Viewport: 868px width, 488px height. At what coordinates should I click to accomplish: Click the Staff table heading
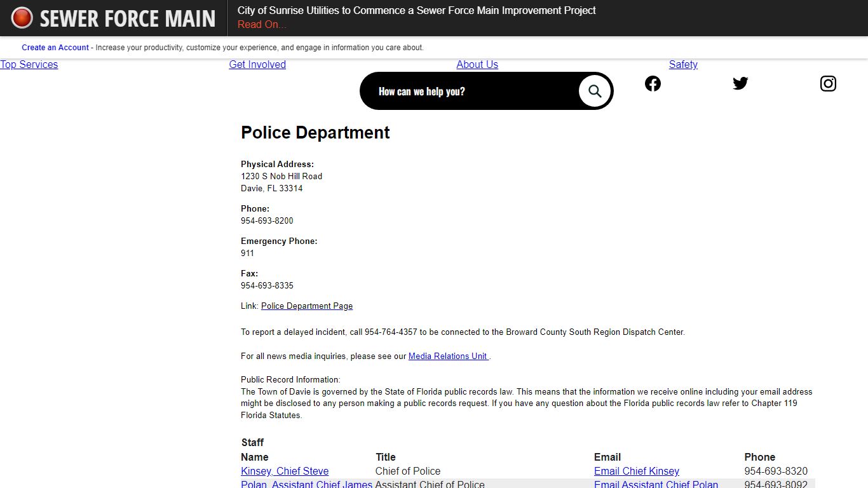pos(252,442)
